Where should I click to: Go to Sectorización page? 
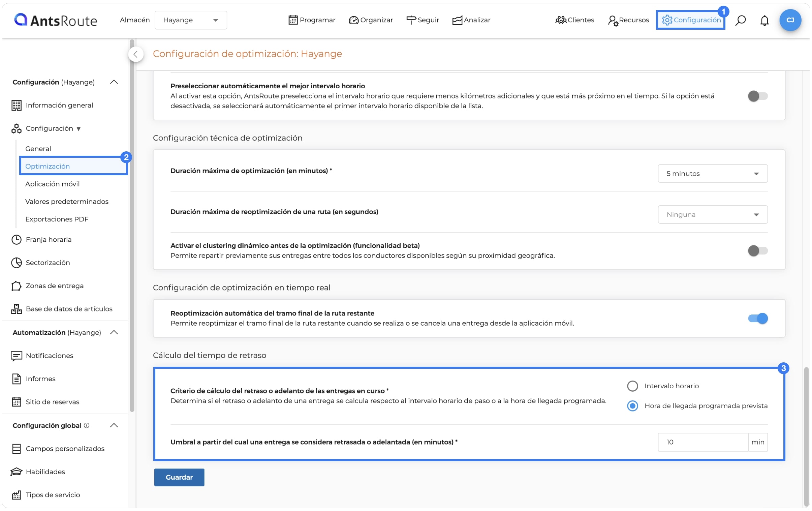48,263
